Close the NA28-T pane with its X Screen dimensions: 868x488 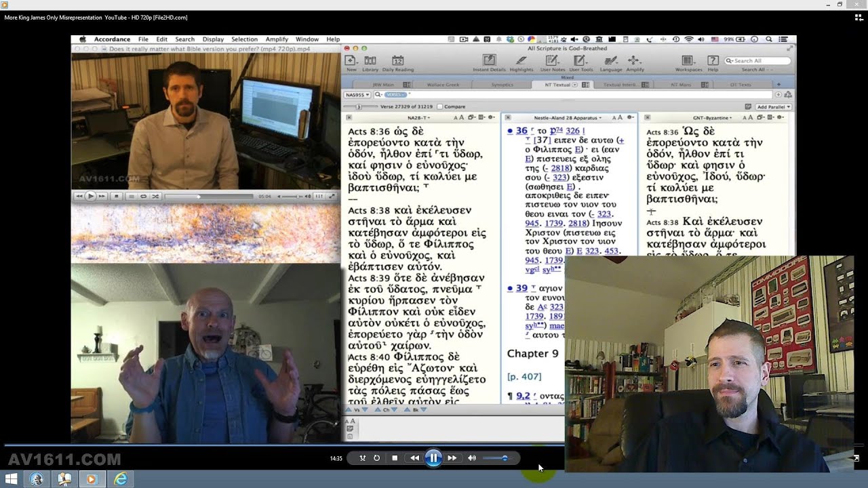pyautogui.click(x=349, y=118)
